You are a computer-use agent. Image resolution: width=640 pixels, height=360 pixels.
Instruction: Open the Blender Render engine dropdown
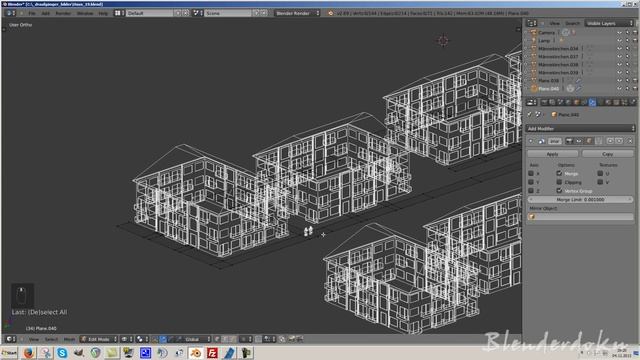tap(298, 13)
